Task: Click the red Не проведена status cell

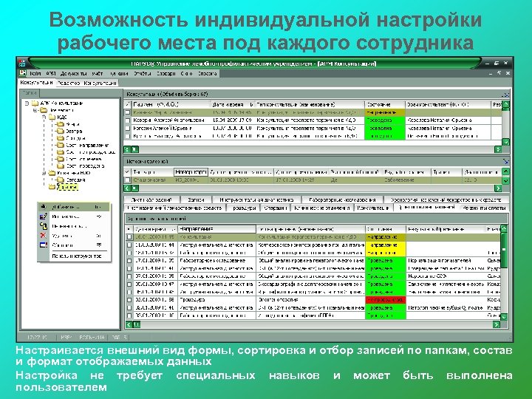Action: 386,300
